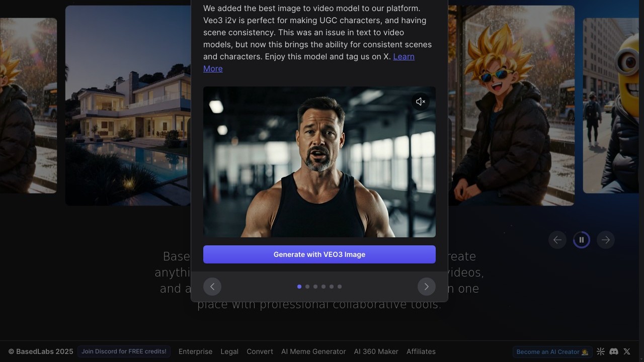Viewport: 644px width, 362px height.
Task: Select the fourth pagination dot
Action: point(324,287)
